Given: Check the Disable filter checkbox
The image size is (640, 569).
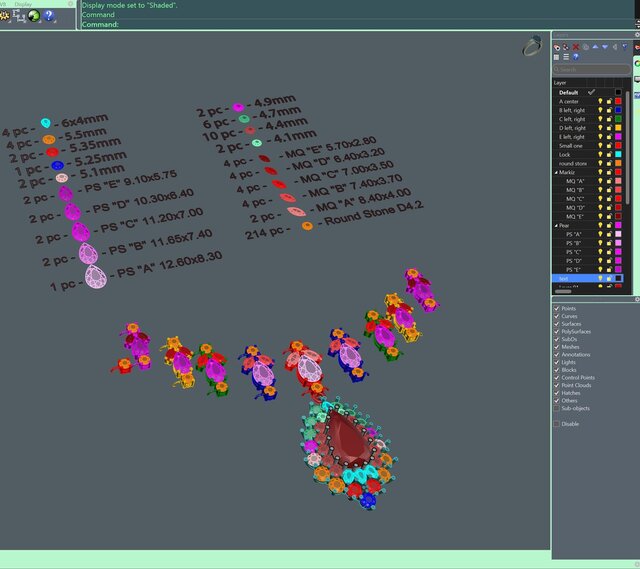Looking at the screenshot, I should click(557, 423).
